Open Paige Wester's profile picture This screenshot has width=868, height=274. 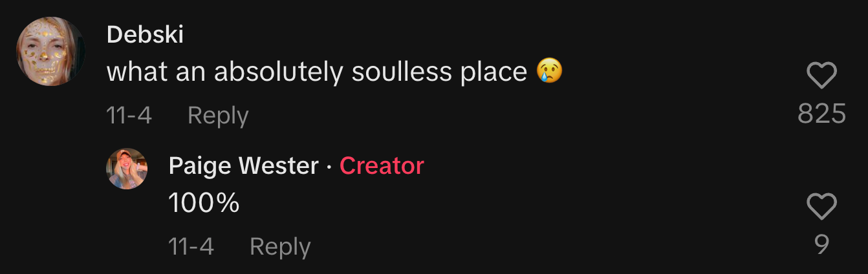coord(127,169)
